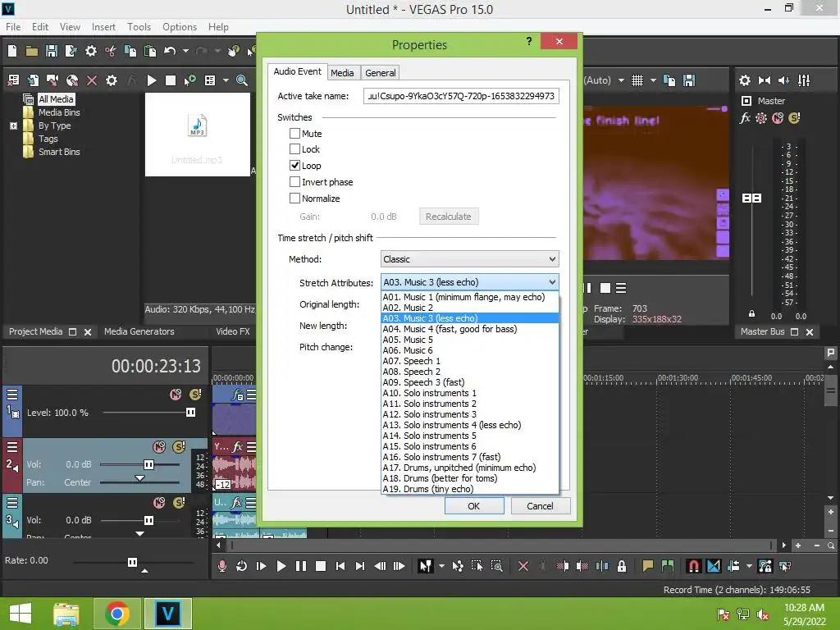Start preview in Project Media toolbar
This screenshot has height=630, width=840.
(x=152, y=80)
